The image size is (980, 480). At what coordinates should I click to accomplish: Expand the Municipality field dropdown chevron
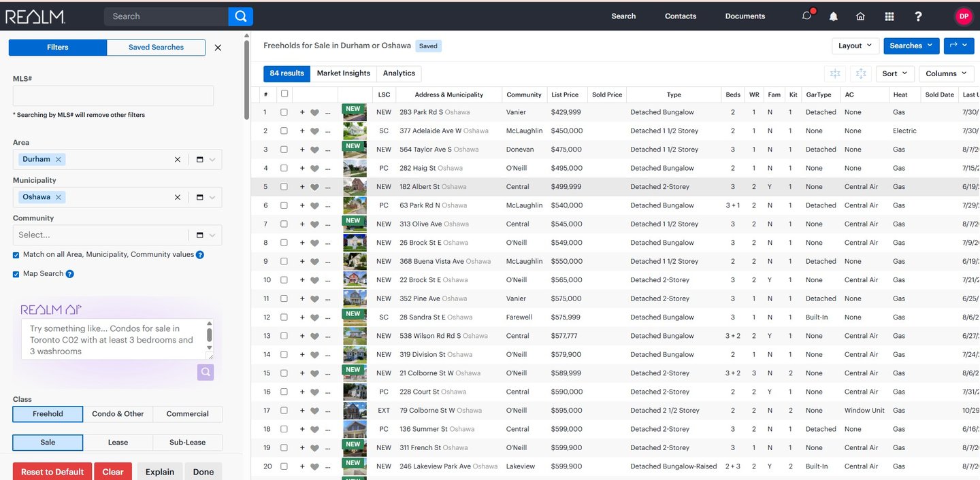(x=212, y=197)
